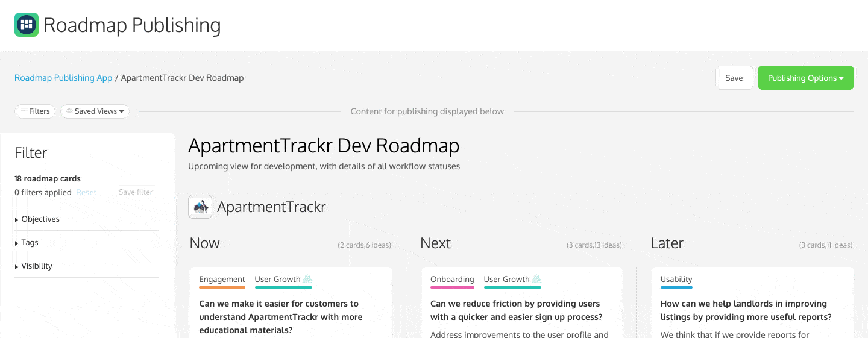Click the ApartmentTrackr product name heading
This screenshot has width=868, height=338.
271,207
